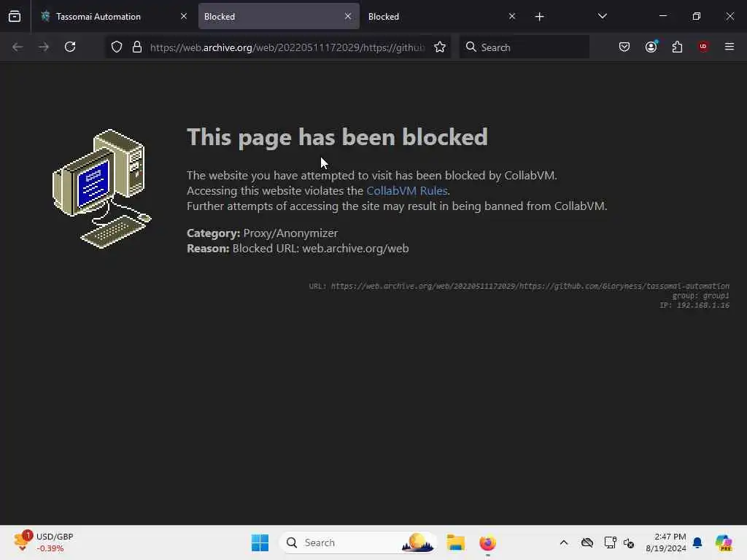Save page to Pocket
The image size is (747, 560).
tap(624, 47)
